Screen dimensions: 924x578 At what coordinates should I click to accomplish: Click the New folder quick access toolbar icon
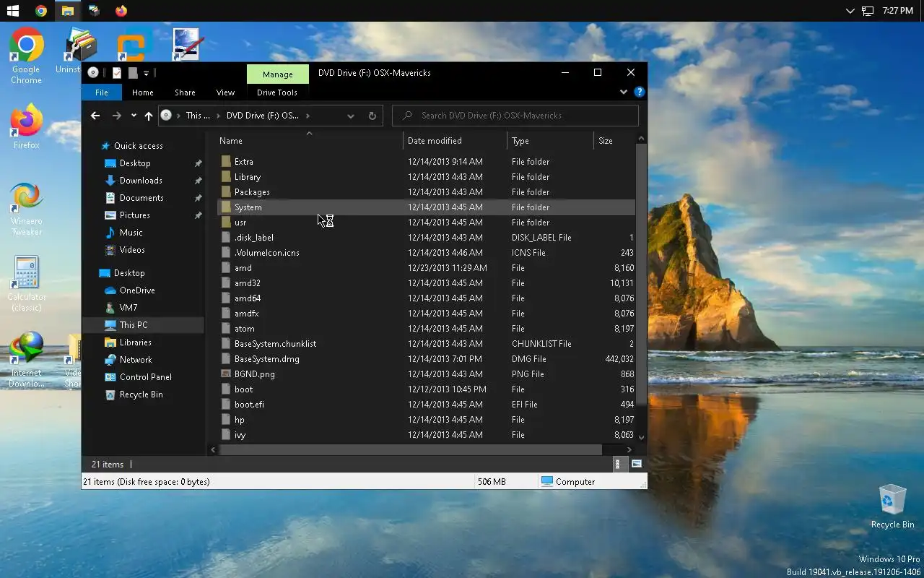click(133, 73)
